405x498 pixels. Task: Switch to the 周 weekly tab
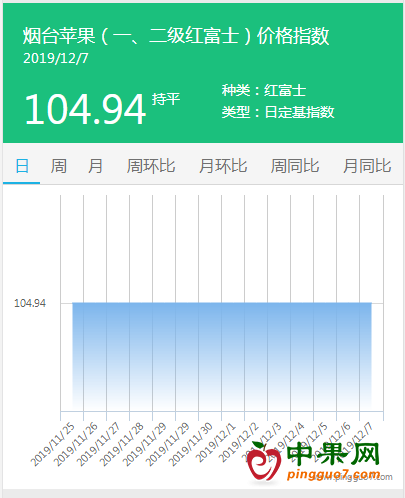click(x=59, y=166)
